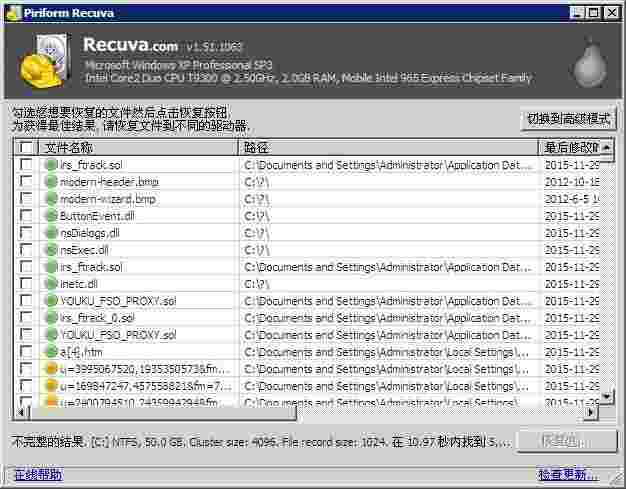Select the file name modern-wizard.bmp

(x=108, y=199)
